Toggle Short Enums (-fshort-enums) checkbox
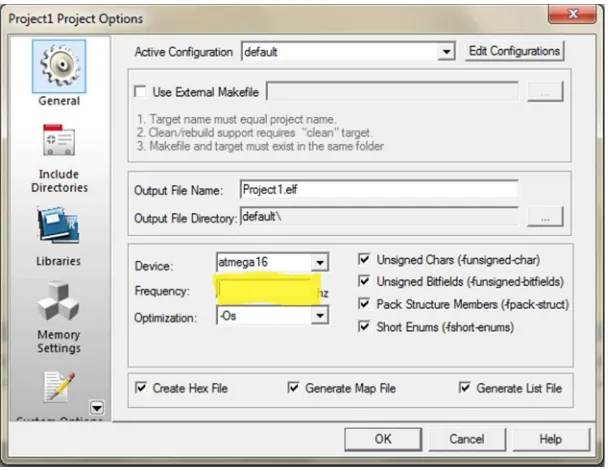Image resolution: width=608 pixels, height=470 pixels. (364, 327)
